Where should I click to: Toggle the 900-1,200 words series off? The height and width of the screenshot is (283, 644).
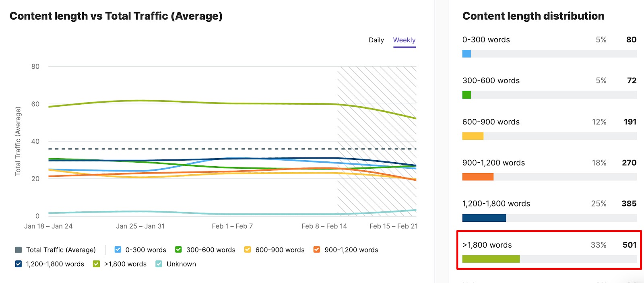pos(318,250)
